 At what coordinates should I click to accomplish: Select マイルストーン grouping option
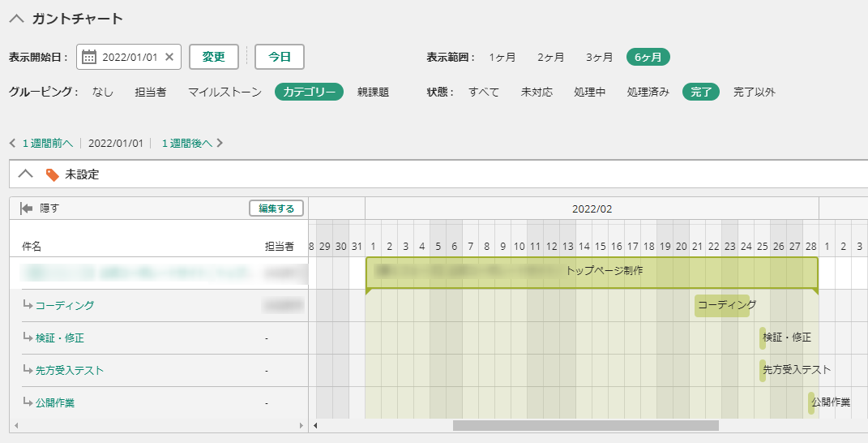[224, 92]
